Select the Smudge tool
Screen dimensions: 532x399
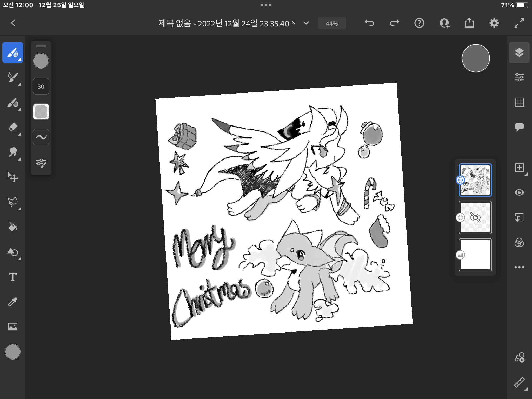click(13, 152)
